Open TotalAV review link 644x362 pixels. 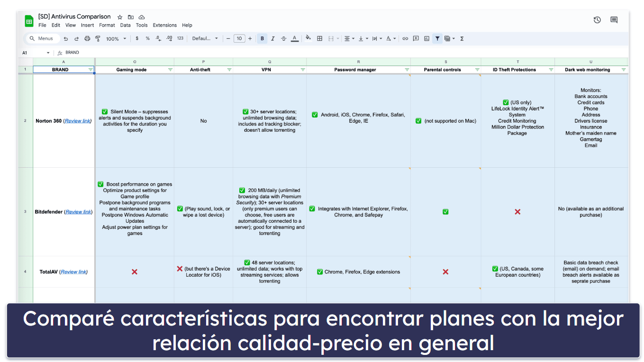coord(73,272)
